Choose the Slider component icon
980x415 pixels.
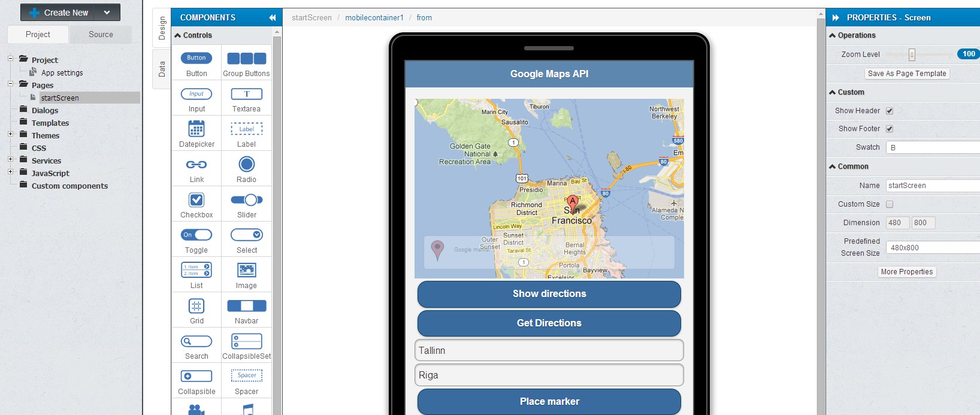coord(246,199)
